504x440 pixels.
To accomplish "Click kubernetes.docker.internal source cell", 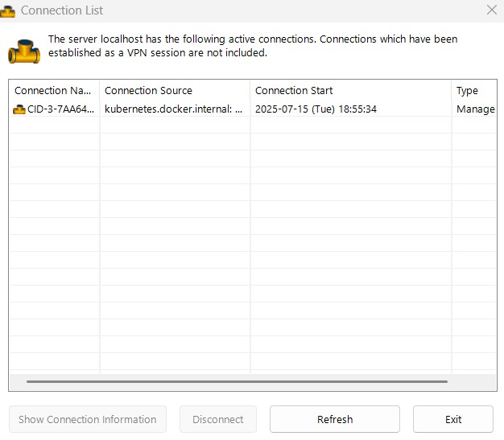I will 174,109.
